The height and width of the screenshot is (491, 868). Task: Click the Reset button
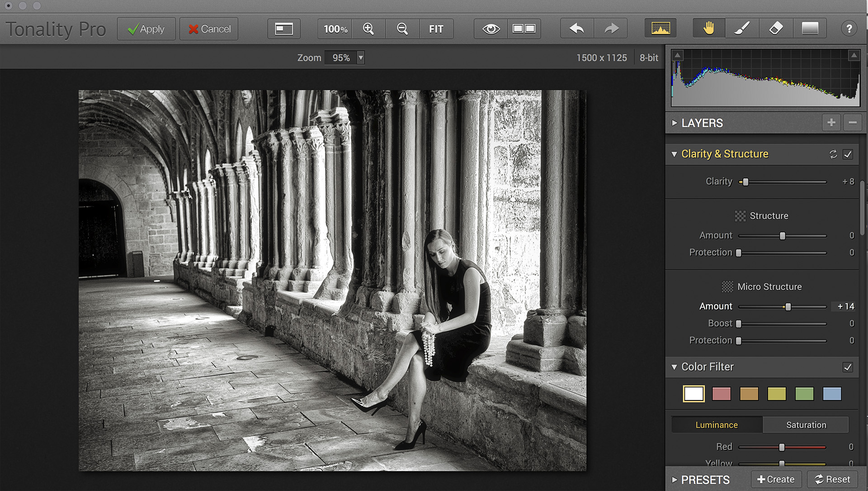click(832, 479)
